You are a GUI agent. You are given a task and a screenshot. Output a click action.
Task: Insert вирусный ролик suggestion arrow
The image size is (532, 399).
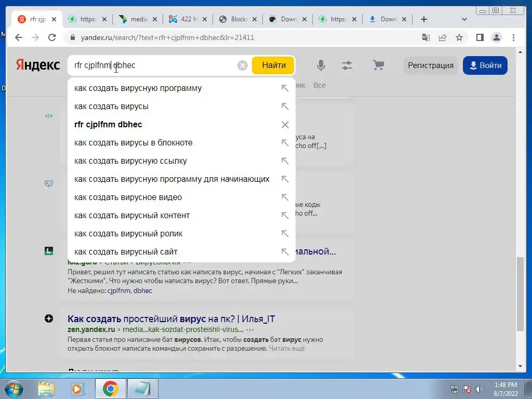pos(285,233)
